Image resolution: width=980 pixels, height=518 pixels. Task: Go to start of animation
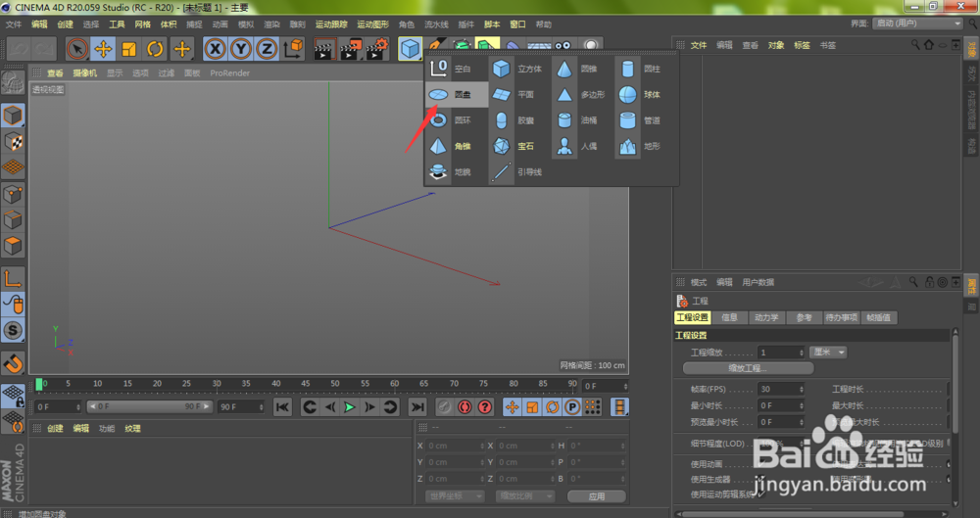282,407
